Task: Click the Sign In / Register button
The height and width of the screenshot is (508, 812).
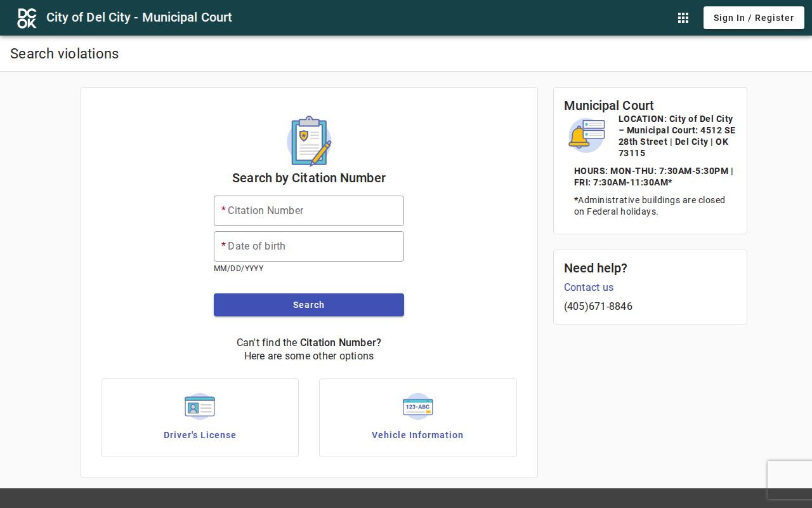Action: [754, 18]
